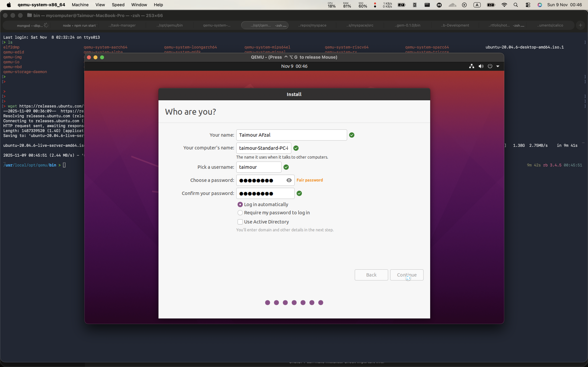Add new terminal tab with plus icon
588x367 pixels.
pos(580,25)
